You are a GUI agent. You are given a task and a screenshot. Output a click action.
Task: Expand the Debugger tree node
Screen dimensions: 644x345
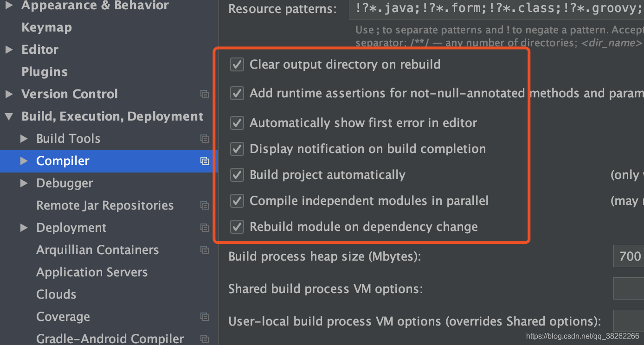24,183
